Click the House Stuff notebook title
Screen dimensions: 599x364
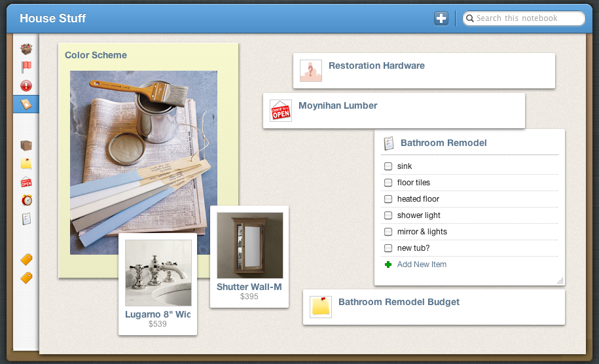pos(53,18)
